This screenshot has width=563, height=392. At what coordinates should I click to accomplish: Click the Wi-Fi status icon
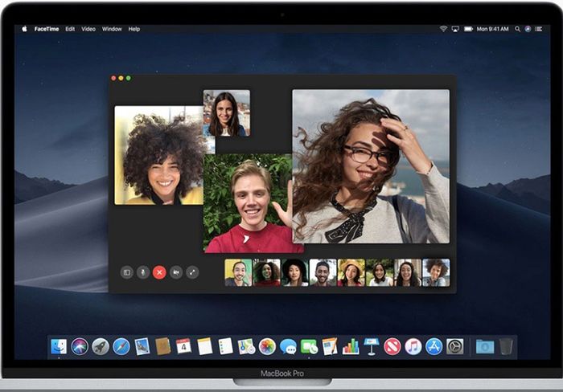[x=444, y=29]
